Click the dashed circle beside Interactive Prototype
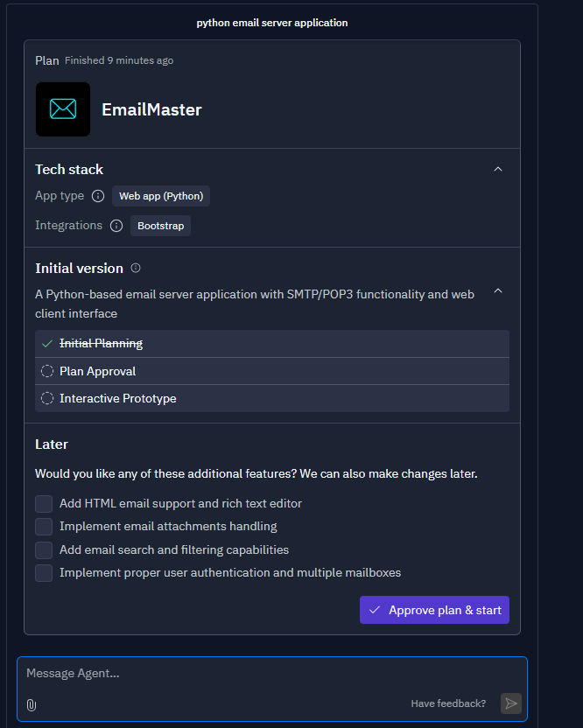The image size is (583, 728). click(x=47, y=398)
